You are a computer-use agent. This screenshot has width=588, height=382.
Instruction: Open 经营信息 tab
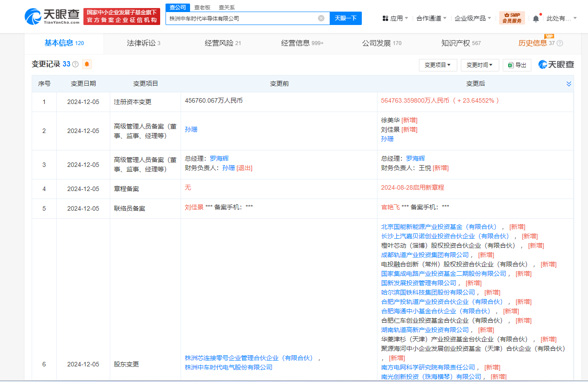(302, 43)
